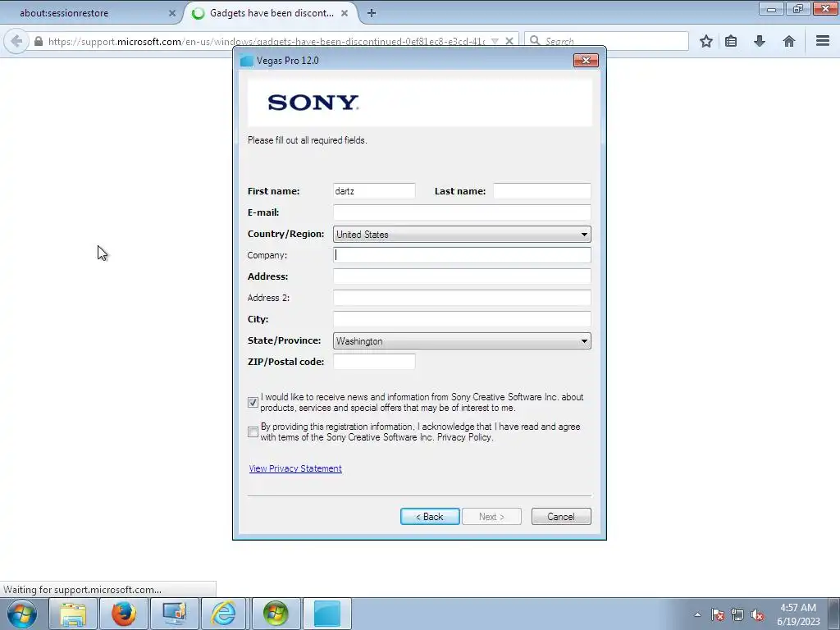Viewport: 840px width, 630px height.
Task: Switch to Firefox in the taskbar
Action: click(x=124, y=614)
